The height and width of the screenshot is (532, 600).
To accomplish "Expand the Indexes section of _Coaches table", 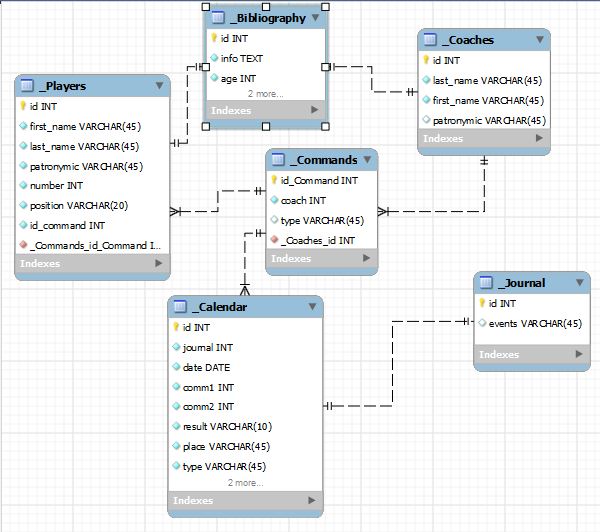I will 540,139.
